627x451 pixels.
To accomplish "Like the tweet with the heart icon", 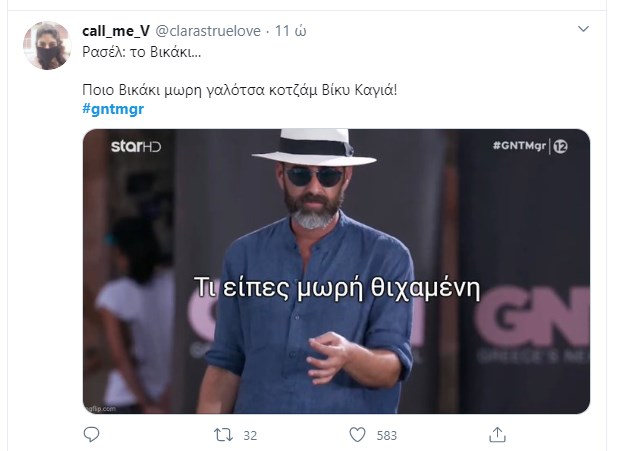I will (x=357, y=435).
